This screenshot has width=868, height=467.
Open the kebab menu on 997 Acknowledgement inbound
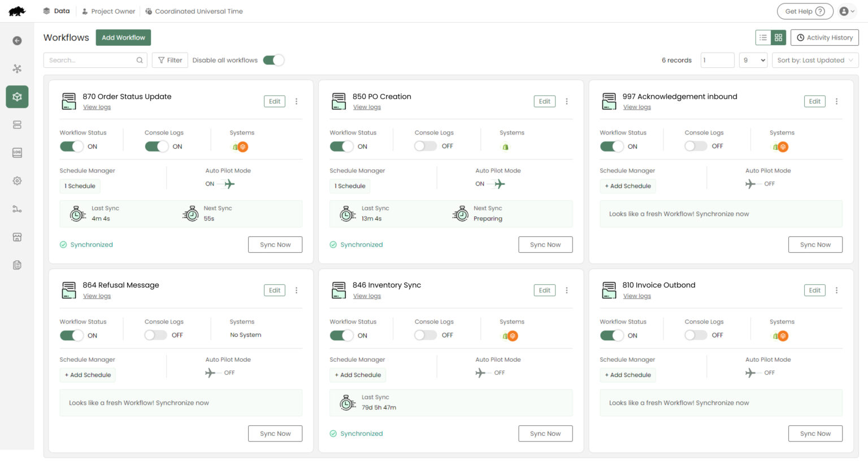(837, 101)
